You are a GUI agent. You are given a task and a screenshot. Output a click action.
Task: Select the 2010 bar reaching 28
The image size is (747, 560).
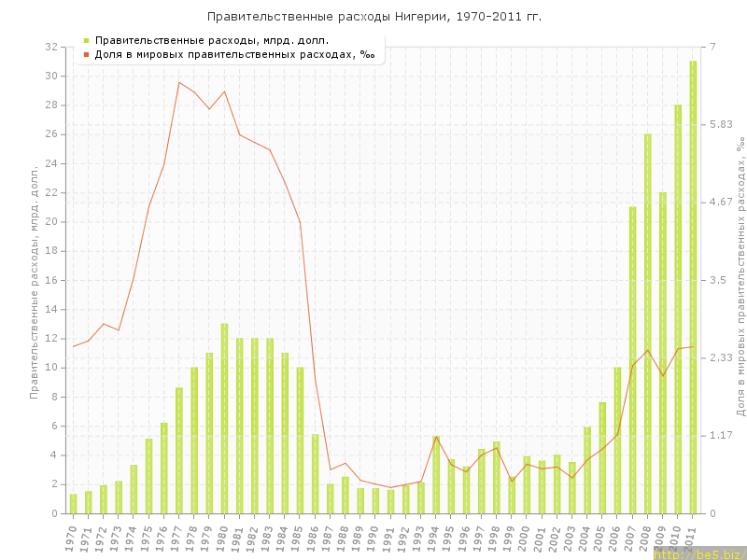(x=678, y=308)
